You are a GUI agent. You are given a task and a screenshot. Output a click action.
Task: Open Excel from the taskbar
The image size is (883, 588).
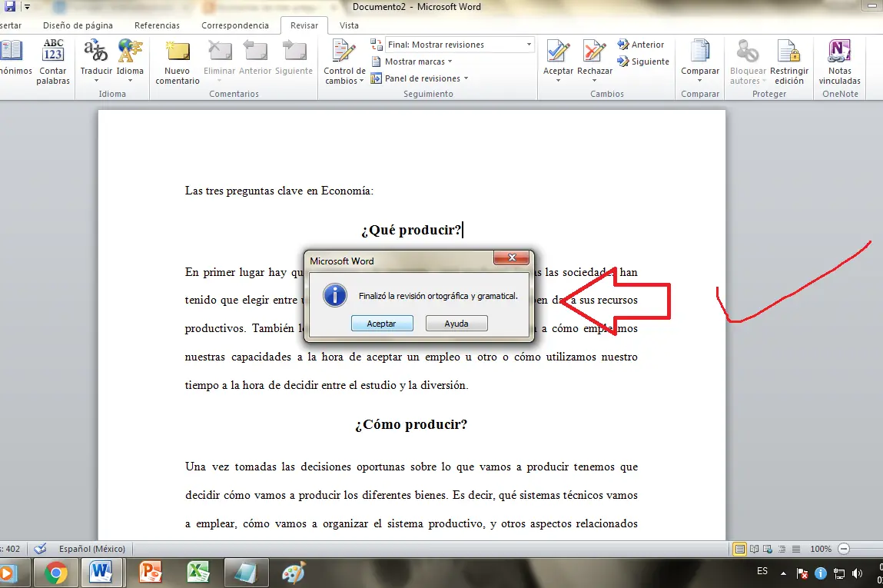[198, 573]
